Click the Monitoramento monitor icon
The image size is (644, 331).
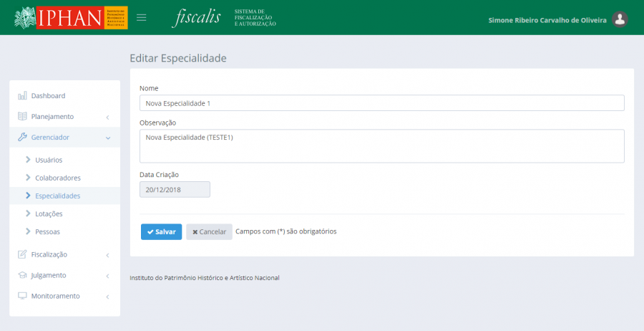click(22, 296)
